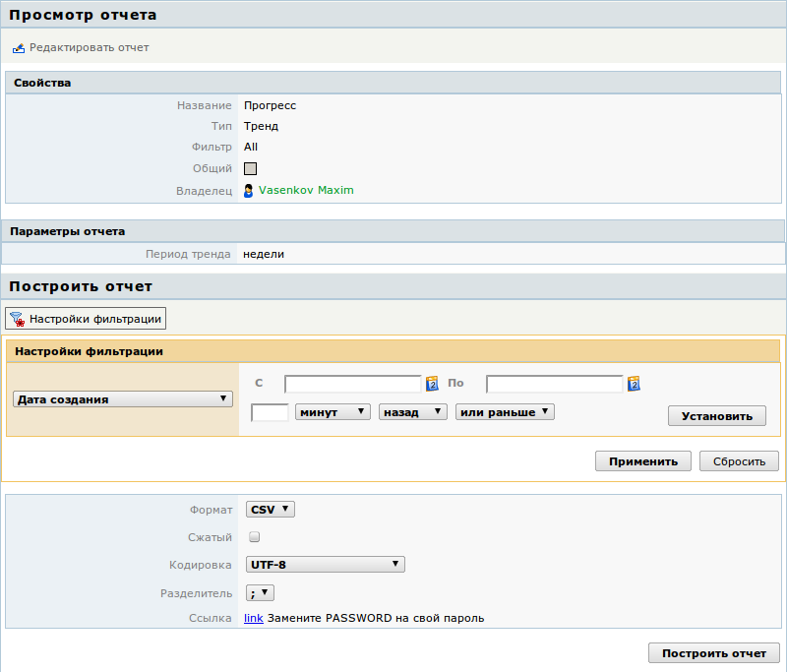Open the calendar picker for the start date
Image resolution: width=787 pixels, height=672 pixels.
[431, 384]
